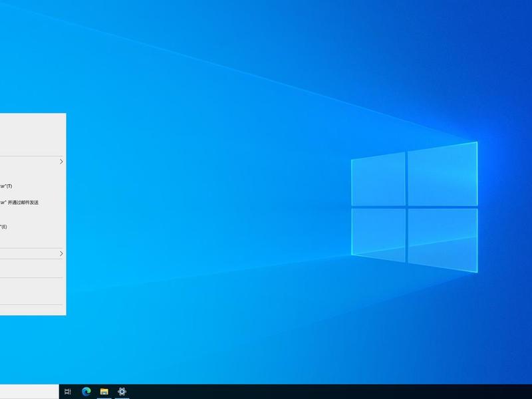Select the "rar" 并通过邮件发送 menu entry

pyautogui.click(x=31, y=202)
